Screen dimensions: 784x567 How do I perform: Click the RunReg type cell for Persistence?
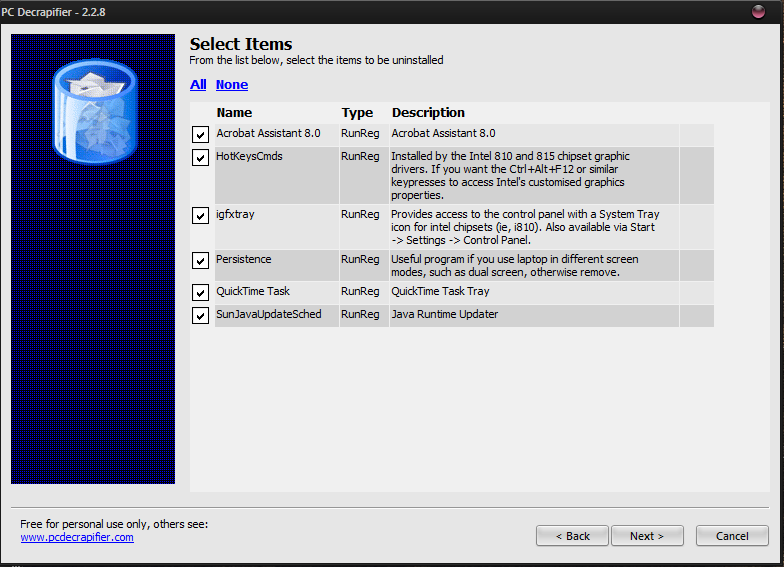(x=364, y=265)
